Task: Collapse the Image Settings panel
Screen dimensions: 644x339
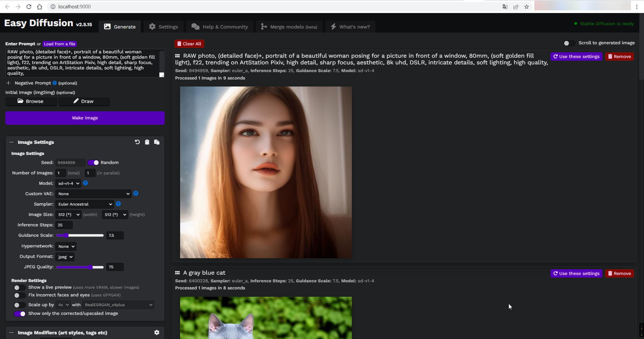Action: [11, 142]
